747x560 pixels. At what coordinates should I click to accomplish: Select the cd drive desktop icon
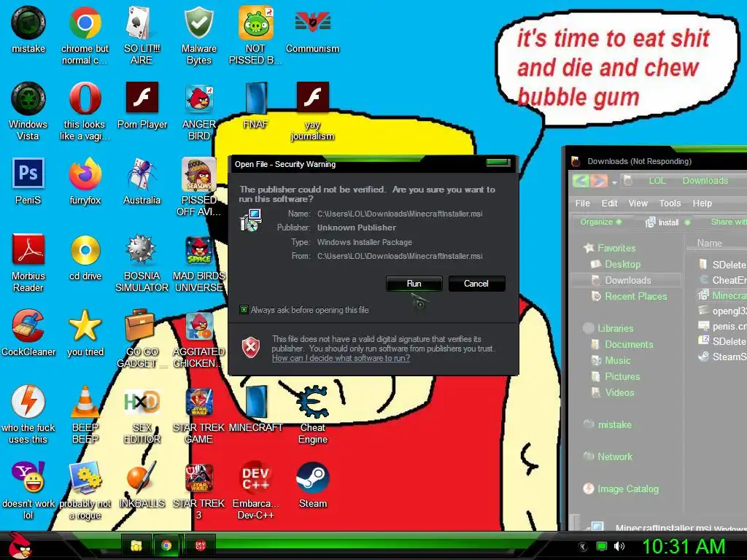point(85,257)
